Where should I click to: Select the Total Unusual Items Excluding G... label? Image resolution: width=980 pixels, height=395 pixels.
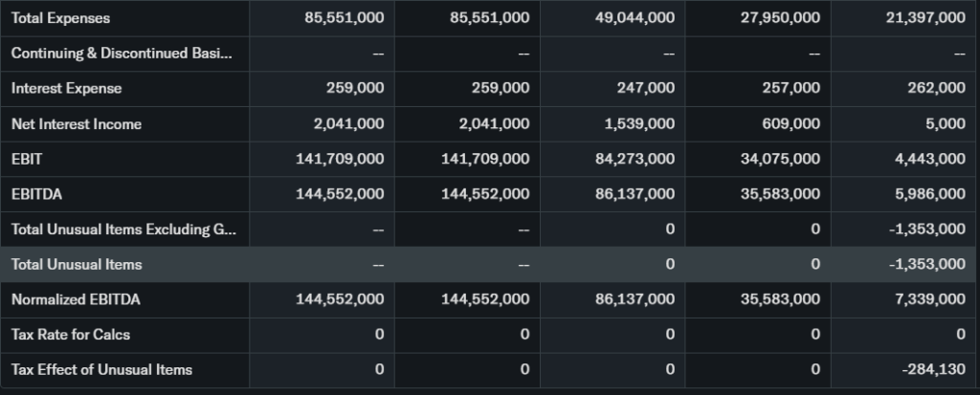pyautogui.click(x=121, y=230)
